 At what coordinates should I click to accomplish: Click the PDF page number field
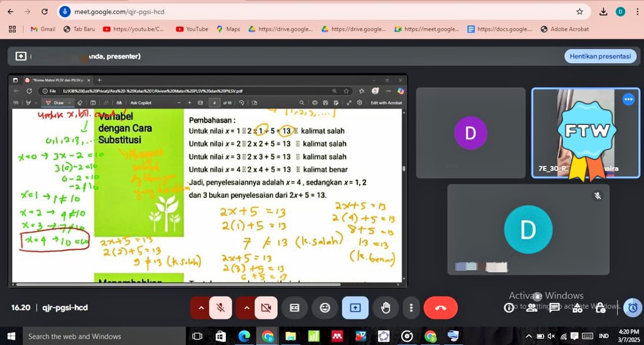point(214,102)
